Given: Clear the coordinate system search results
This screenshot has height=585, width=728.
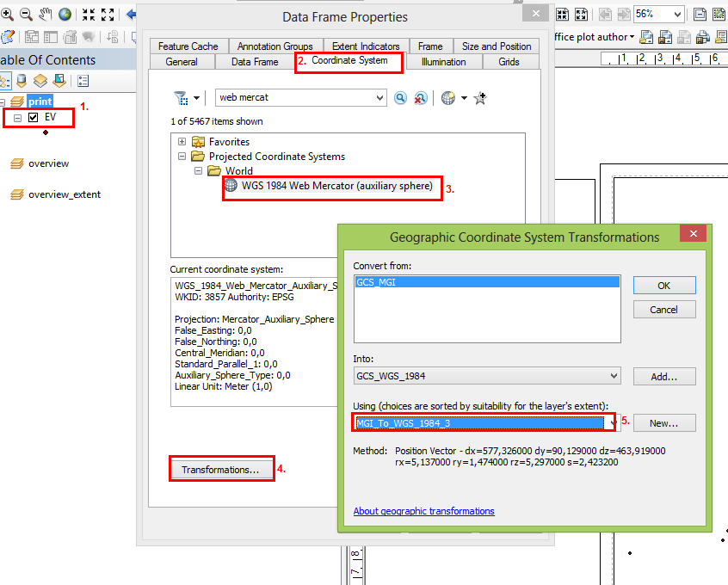Looking at the screenshot, I should pos(419,97).
